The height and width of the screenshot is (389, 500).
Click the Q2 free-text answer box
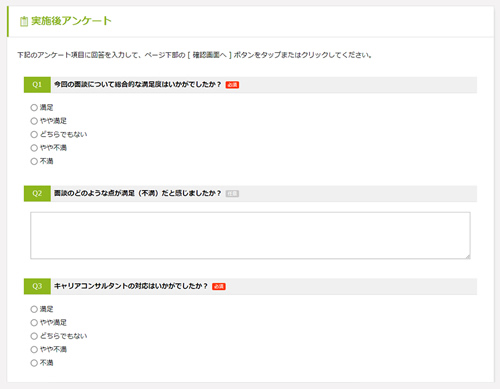coord(250,235)
